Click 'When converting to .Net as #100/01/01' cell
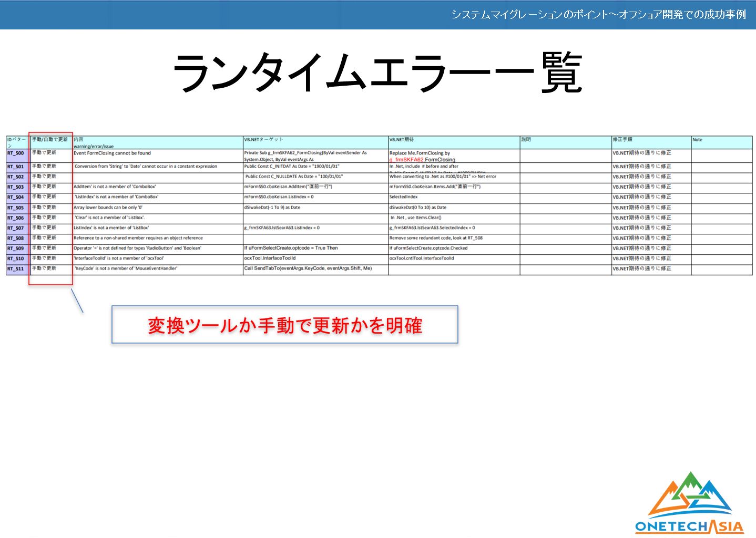Viewport: 756px width, 538px height. tap(454, 177)
